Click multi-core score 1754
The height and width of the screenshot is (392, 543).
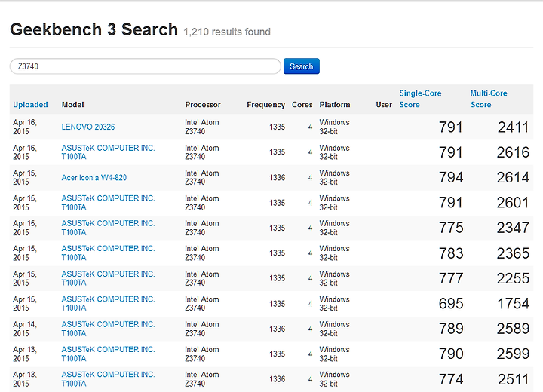pyautogui.click(x=514, y=304)
